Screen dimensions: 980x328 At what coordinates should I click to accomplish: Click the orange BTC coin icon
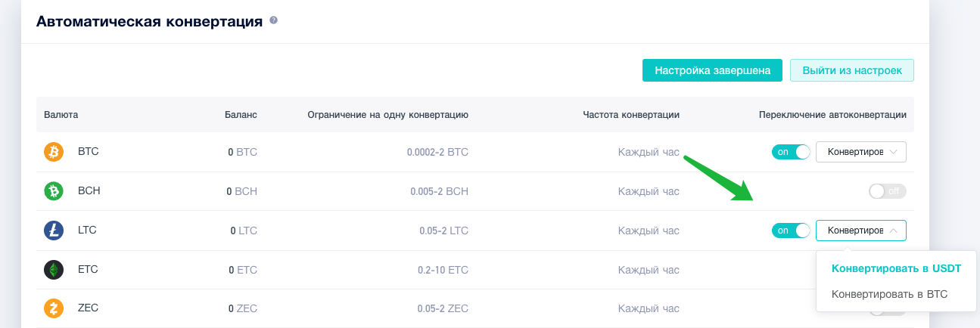coord(54,152)
